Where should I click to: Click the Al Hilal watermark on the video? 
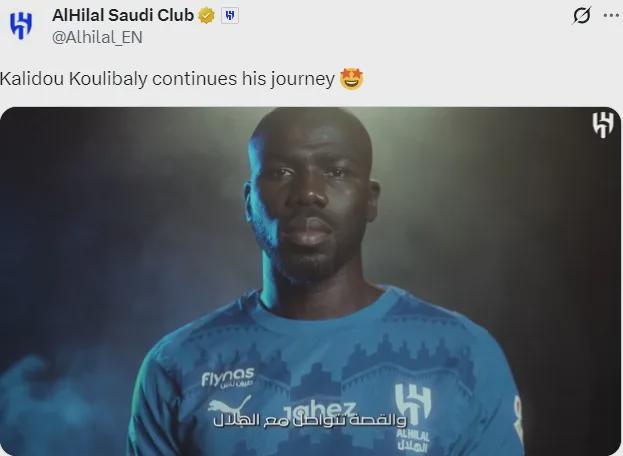[603, 125]
